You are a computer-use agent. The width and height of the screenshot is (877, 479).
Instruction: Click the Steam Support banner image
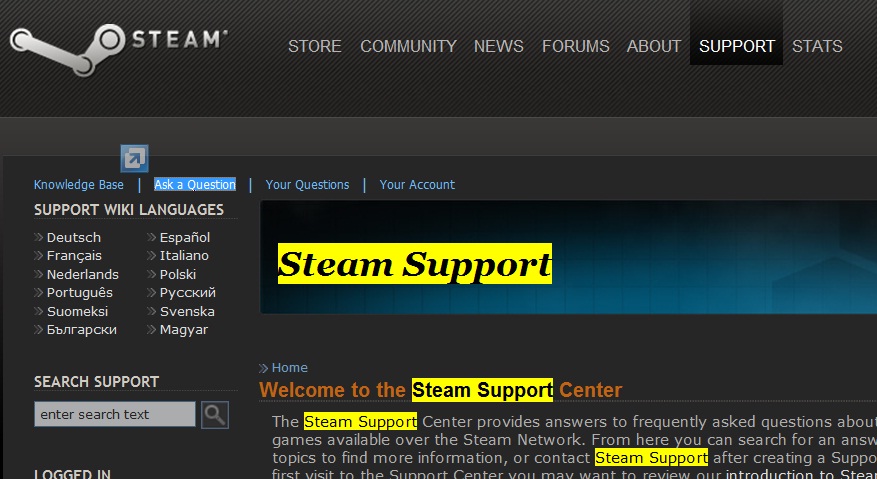(568, 257)
